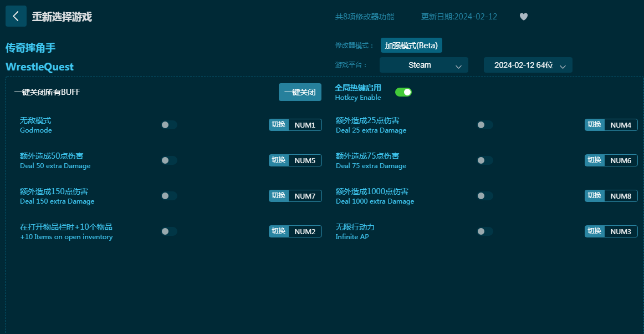644x334 pixels.
Task: Click the 一键关闭所有BUFF label
Action: pyautogui.click(x=47, y=92)
